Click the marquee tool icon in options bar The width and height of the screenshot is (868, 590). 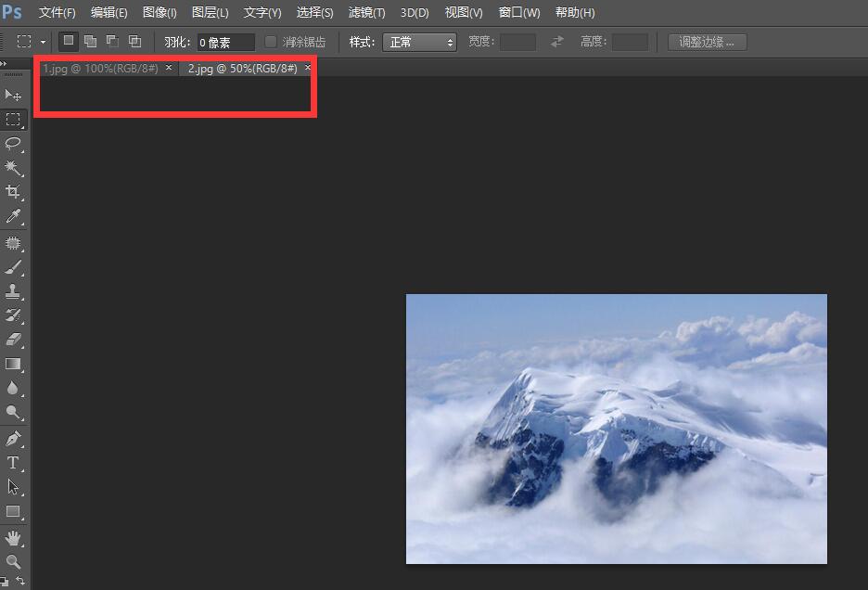24,42
